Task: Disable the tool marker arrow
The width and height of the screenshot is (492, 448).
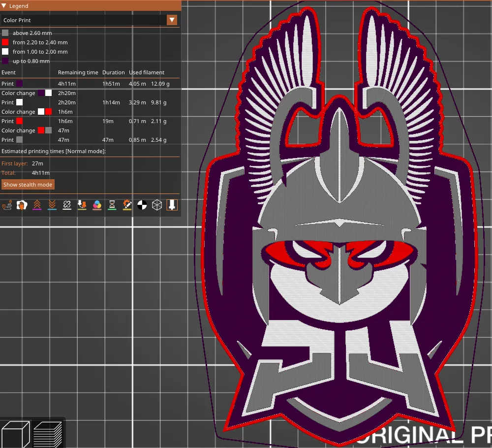Action: click(172, 205)
